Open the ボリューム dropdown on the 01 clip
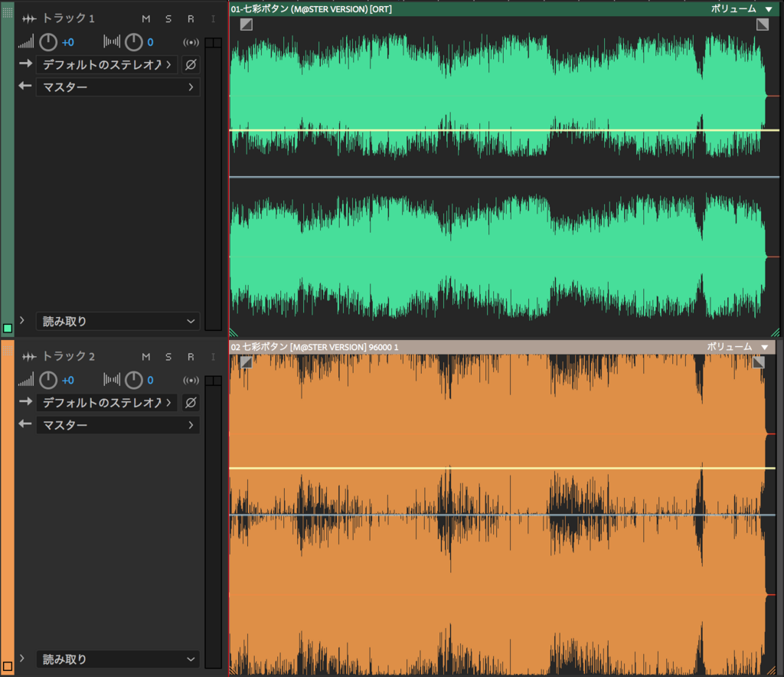Screen dimensions: 784x677 tap(742, 8)
